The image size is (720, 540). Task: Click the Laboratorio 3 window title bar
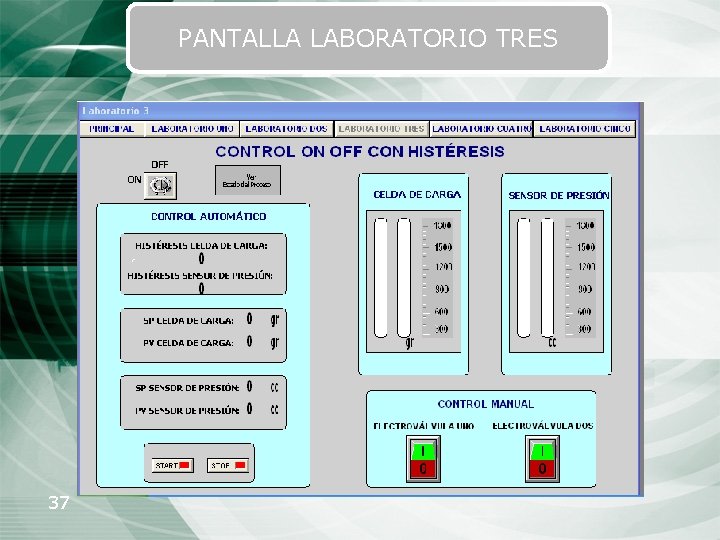tap(360, 111)
